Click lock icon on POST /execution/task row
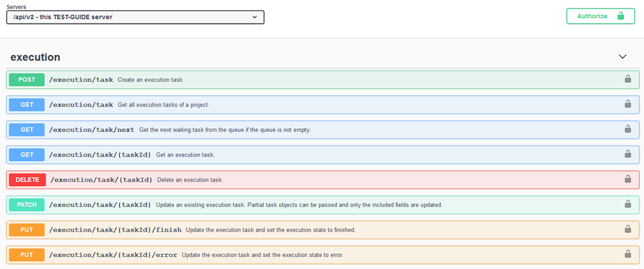The width and height of the screenshot is (644, 269). point(627,79)
